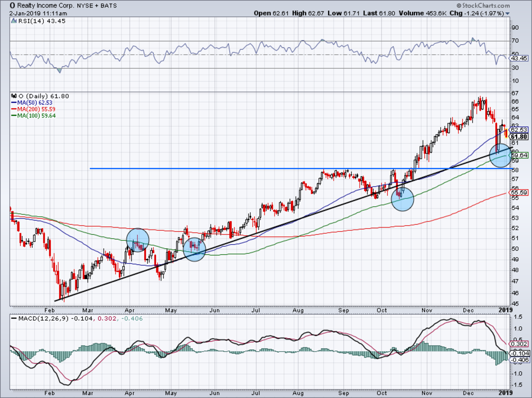Click the RSI indicator icon beside RSI(14)

[x=13, y=21]
